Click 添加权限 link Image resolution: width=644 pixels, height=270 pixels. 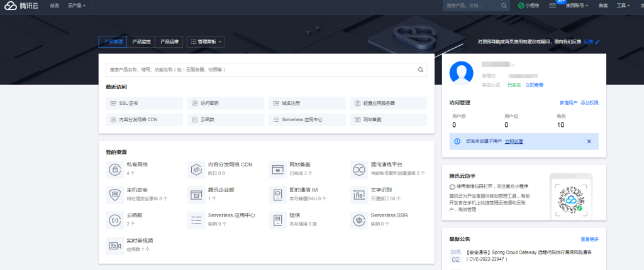589,102
